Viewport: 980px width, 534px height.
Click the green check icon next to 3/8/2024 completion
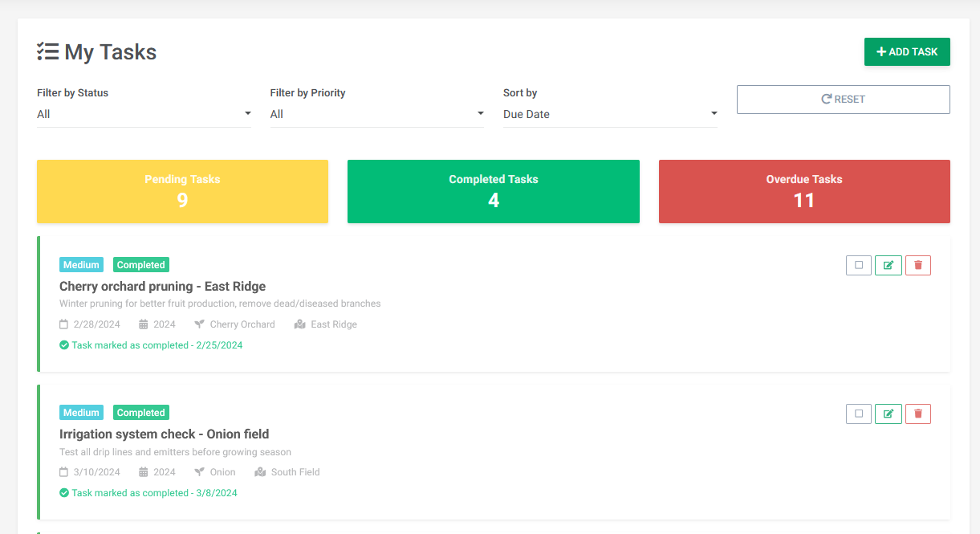[x=64, y=493]
